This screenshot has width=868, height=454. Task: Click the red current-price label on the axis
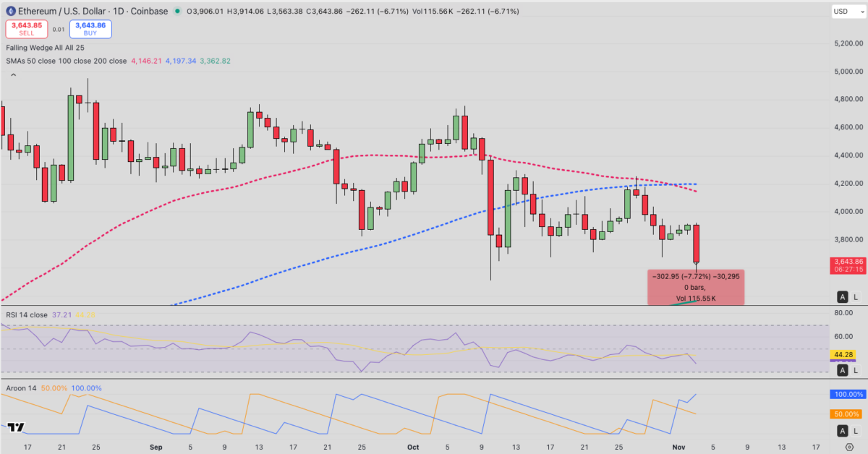coord(846,264)
